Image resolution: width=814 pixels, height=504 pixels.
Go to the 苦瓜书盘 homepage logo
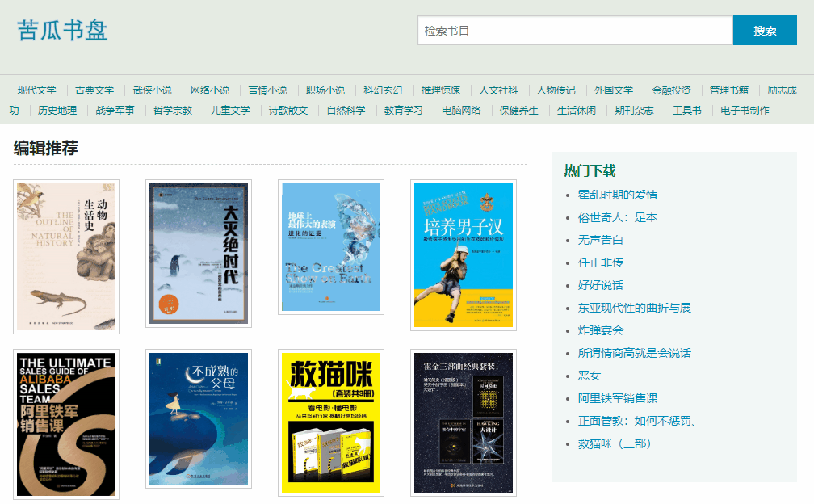63,31
